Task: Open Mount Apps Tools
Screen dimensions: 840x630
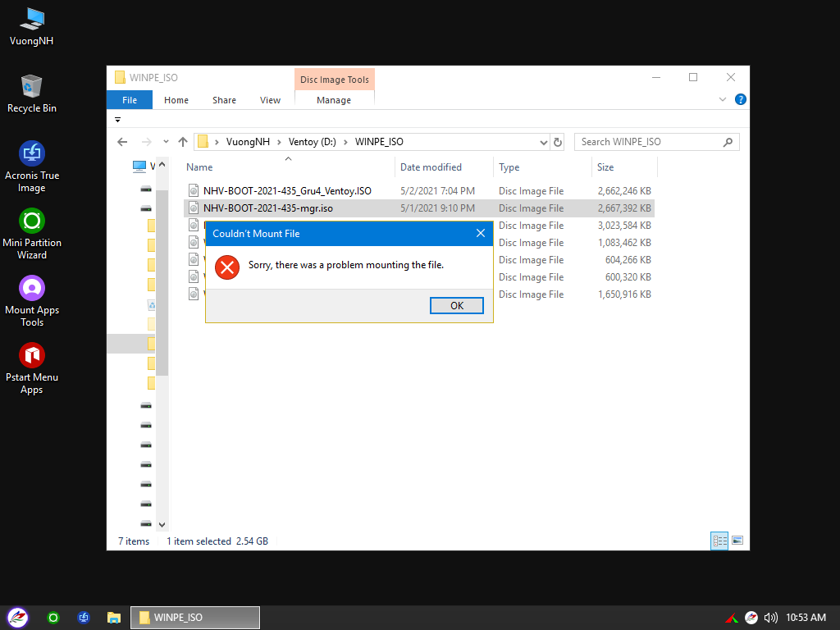Action: point(32,302)
